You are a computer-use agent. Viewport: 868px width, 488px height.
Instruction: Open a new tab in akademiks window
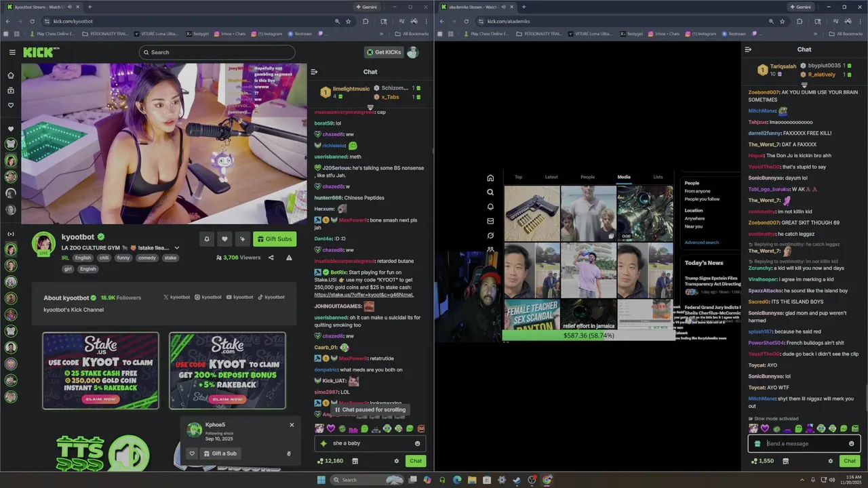click(x=524, y=7)
